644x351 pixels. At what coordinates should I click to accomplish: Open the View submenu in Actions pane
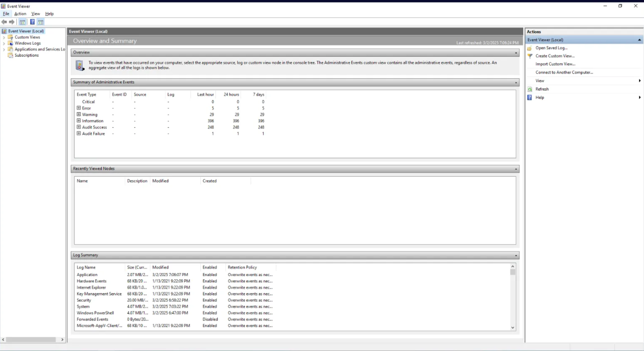(x=584, y=81)
